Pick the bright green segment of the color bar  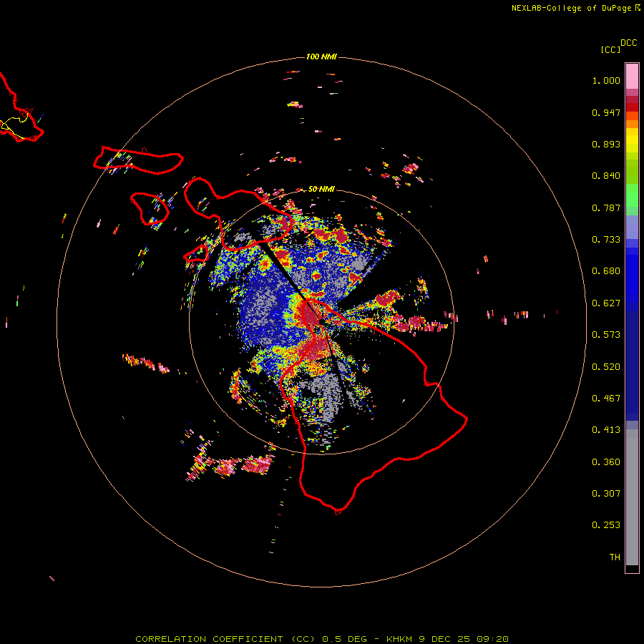click(632, 195)
